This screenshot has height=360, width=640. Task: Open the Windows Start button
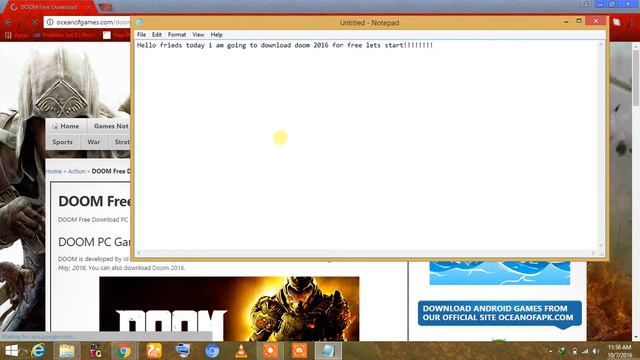coord(11,351)
